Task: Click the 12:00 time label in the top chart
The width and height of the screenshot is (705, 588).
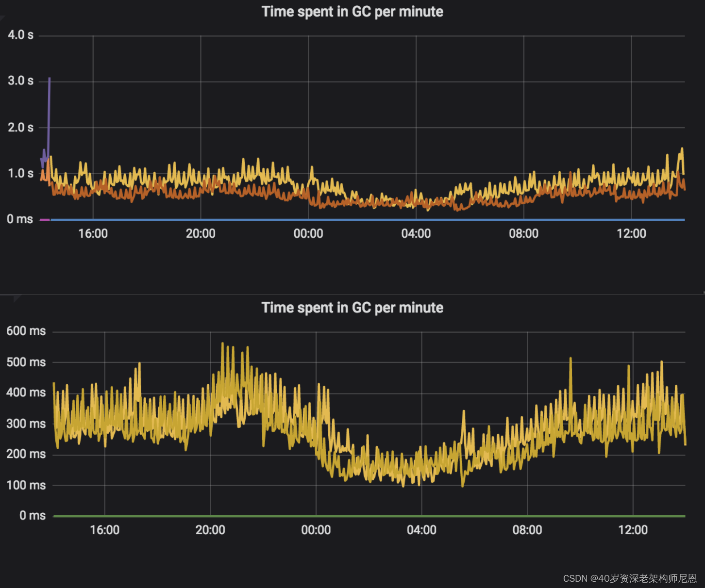Action: (632, 234)
